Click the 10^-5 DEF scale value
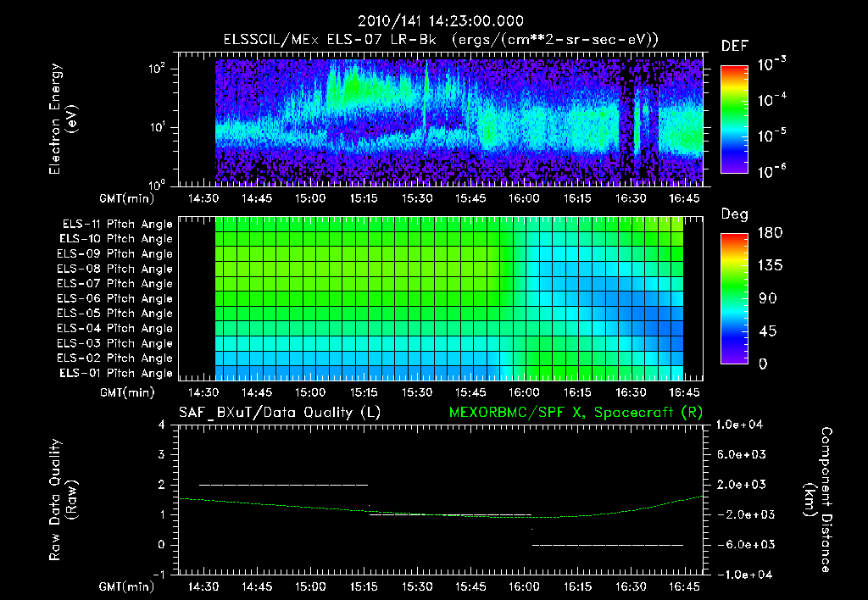Screen dimensions: 868x600 [771, 135]
